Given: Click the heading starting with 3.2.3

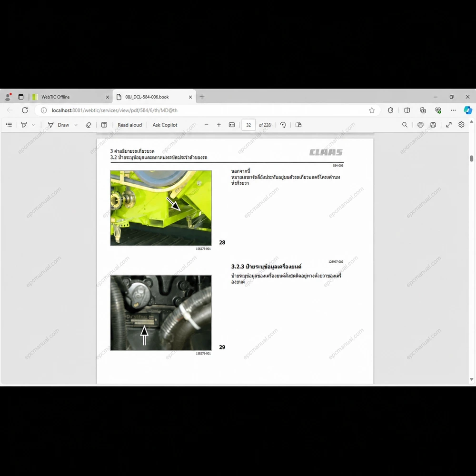Looking at the screenshot, I should pyautogui.click(x=266, y=267).
